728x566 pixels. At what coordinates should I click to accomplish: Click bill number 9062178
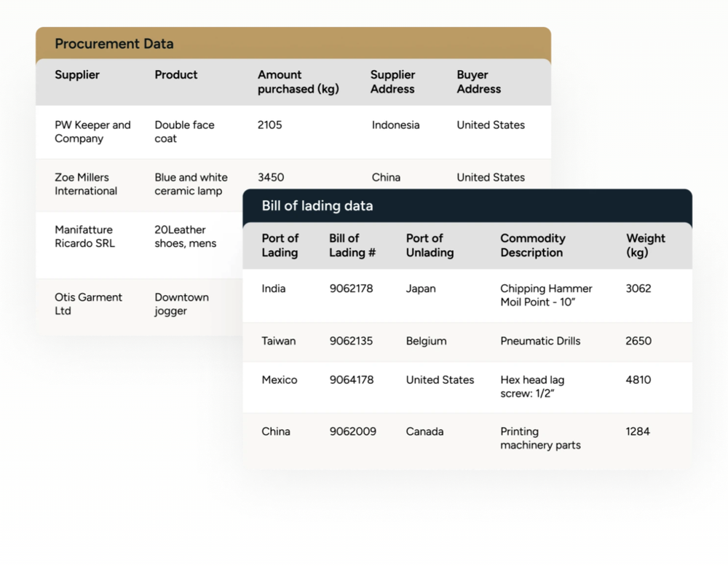(x=351, y=288)
